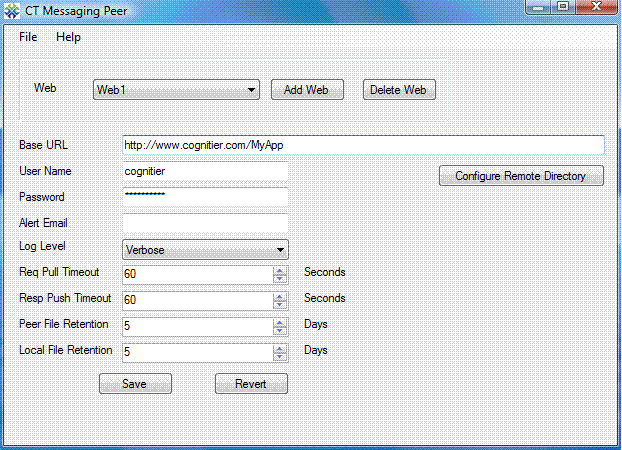Focus the Password field
Viewport: 622px width, 450px height.
click(x=205, y=197)
